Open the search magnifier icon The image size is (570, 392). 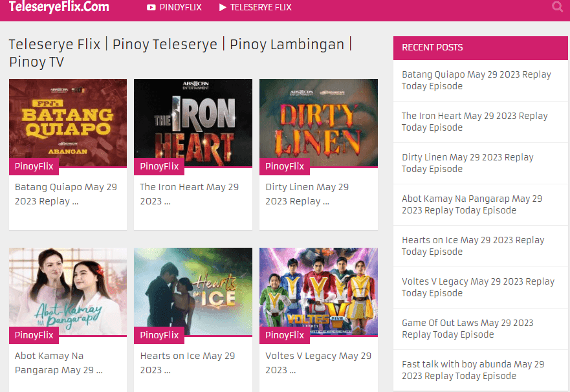(x=557, y=7)
